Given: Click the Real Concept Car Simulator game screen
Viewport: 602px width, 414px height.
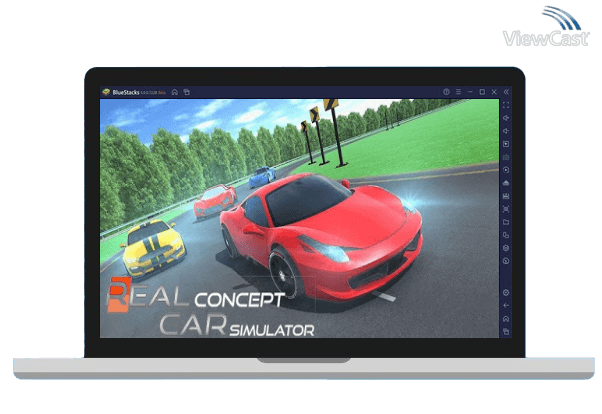Looking at the screenshot, I should (299, 219).
